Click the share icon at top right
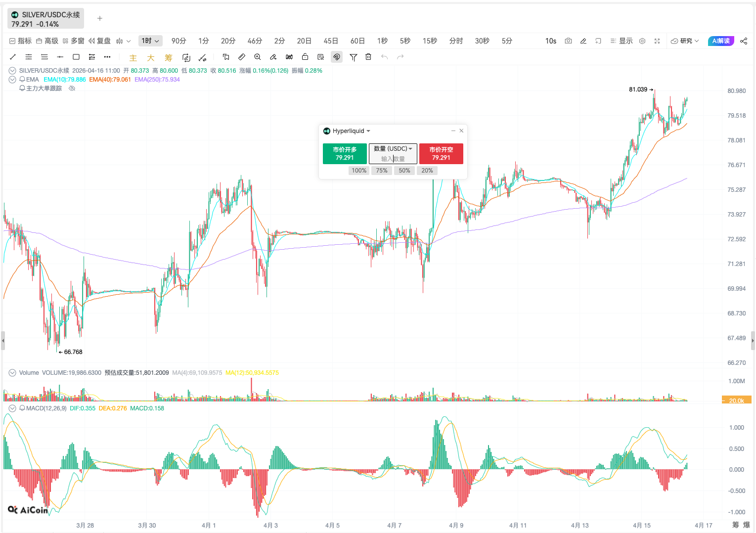756x533 pixels. click(744, 41)
